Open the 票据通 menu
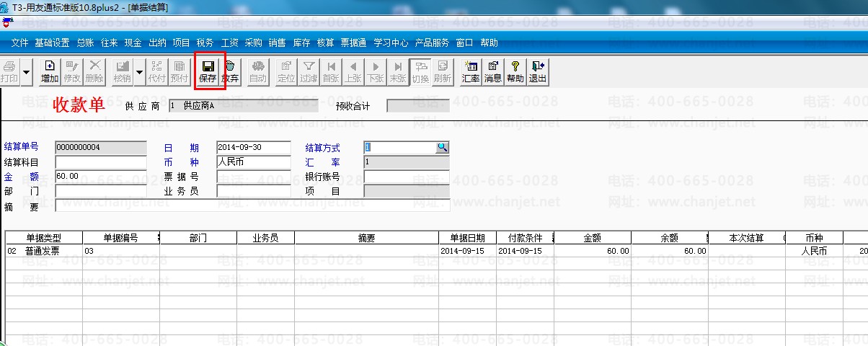Image resolution: width=868 pixels, height=346 pixels. click(x=354, y=43)
